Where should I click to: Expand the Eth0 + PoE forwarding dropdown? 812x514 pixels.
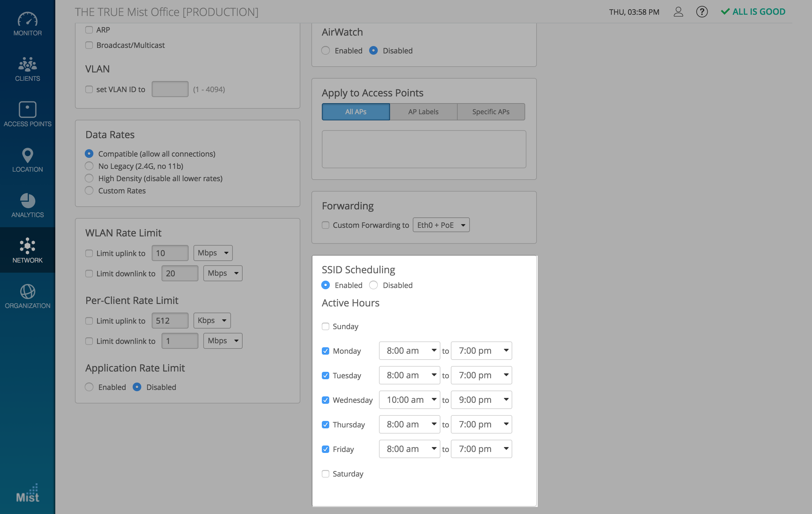[441, 225]
